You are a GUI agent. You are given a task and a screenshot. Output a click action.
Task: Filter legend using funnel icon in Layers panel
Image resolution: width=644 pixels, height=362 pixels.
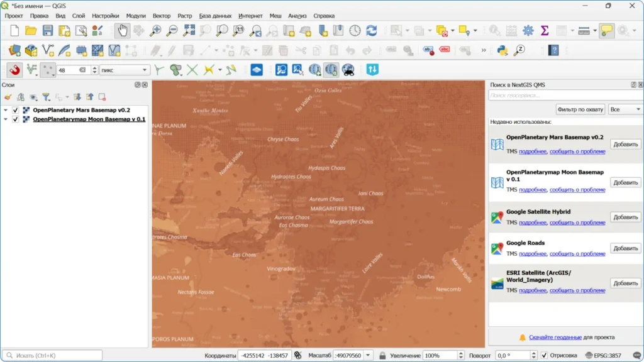point(46,97)
